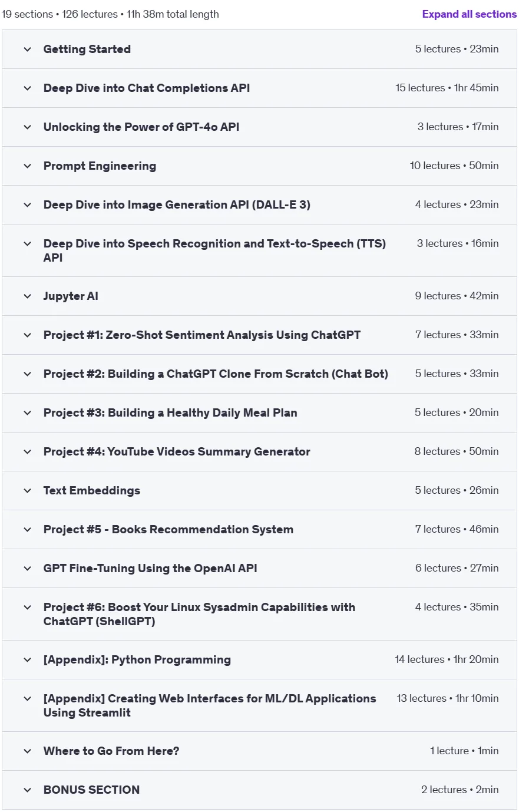Click chevron for Project #1 Sentiment Analysis
This screenshot has width=519, height=812.
[27, 335]
